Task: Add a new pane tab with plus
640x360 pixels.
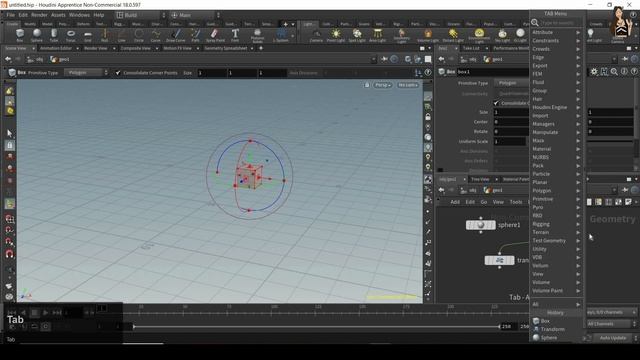Action: coord(261,48)
